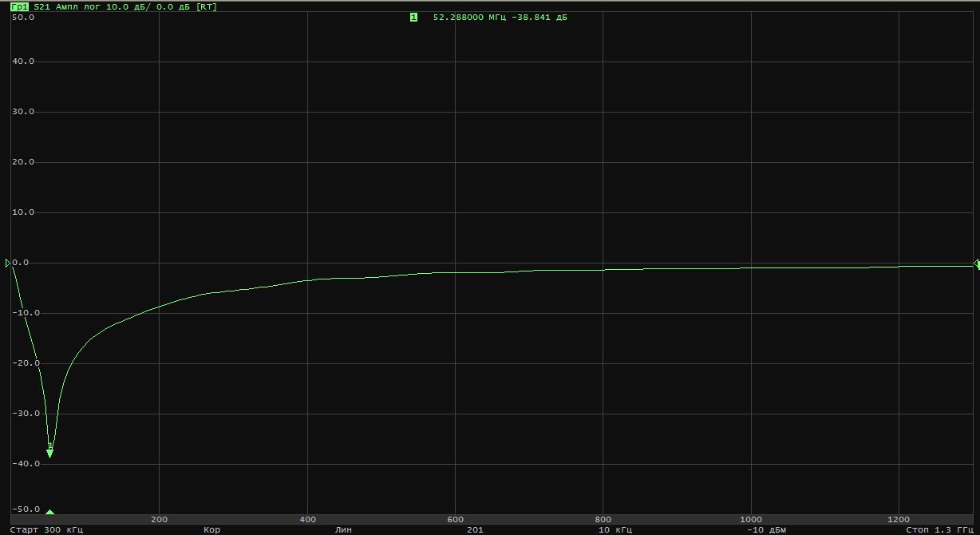980x535 pixels.
Task: Click the 50.0 top scale label
Action: pos(22,17)
